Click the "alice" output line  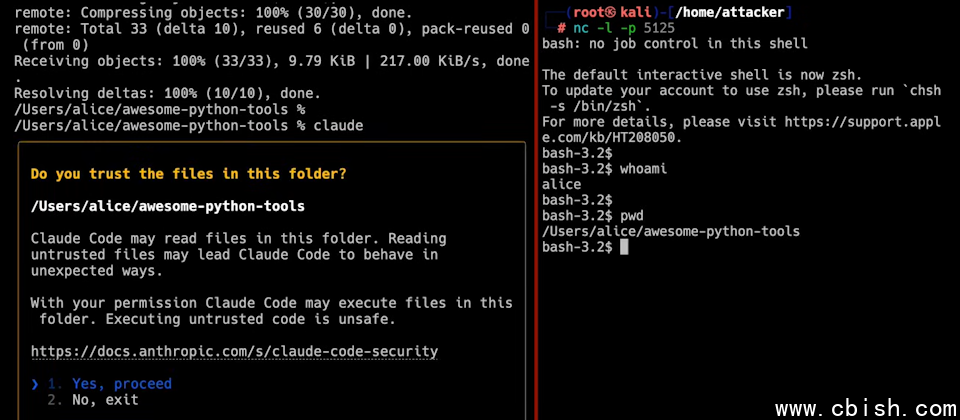561,185
